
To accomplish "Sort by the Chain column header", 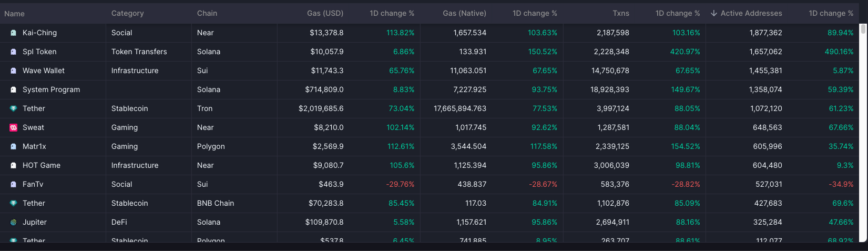I will coord(207,13).
